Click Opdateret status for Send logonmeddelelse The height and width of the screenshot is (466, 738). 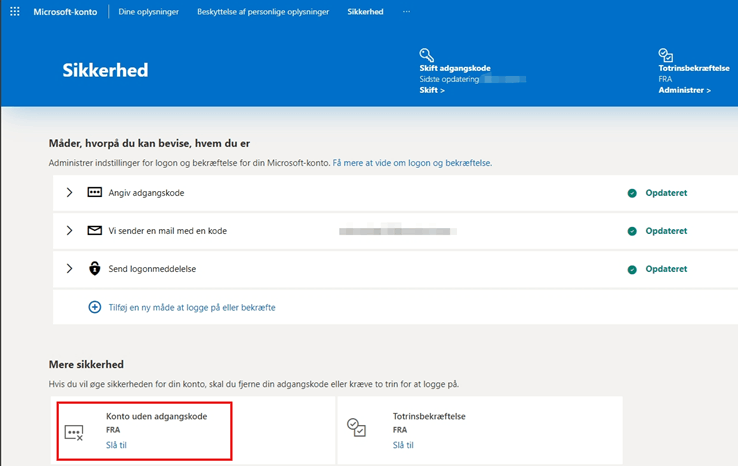(x=666, y=269)
